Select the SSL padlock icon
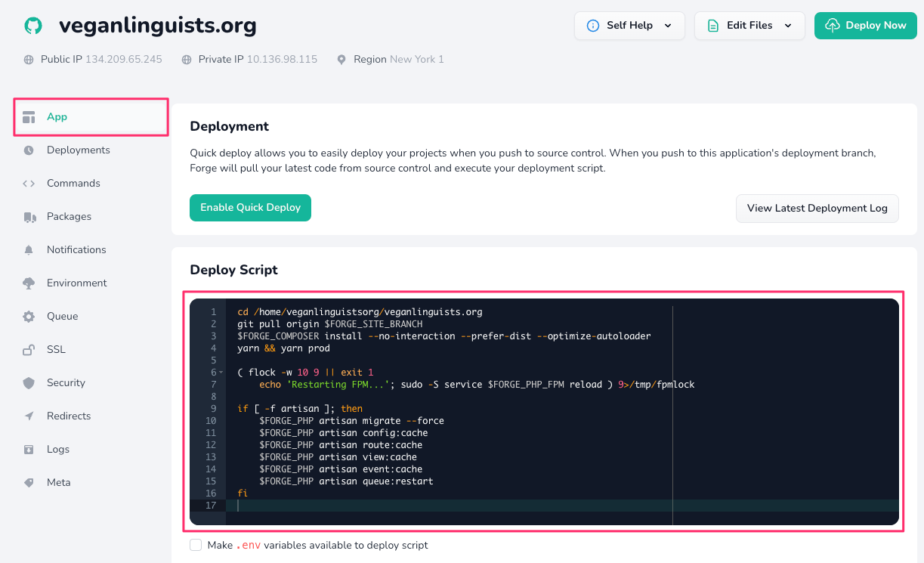 (29, 349)
